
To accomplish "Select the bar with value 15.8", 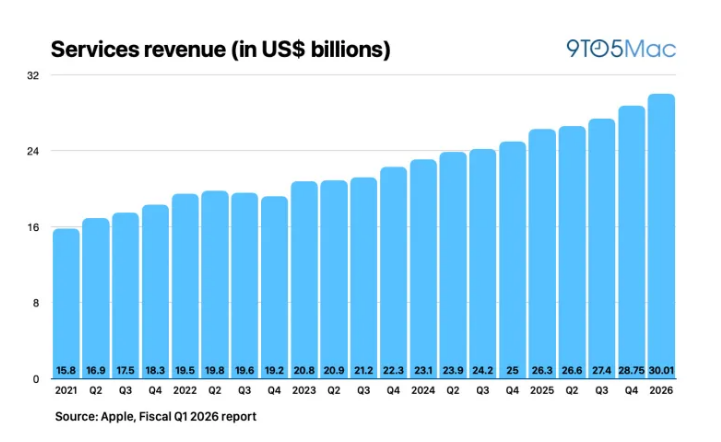I will 66,303.
